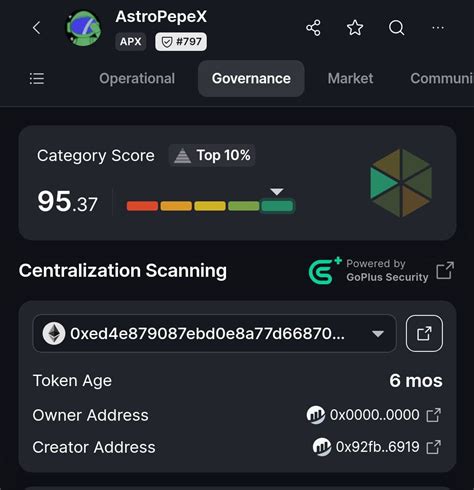
Task: Open GoPlus Security external link icon
Action: [445, 270]
